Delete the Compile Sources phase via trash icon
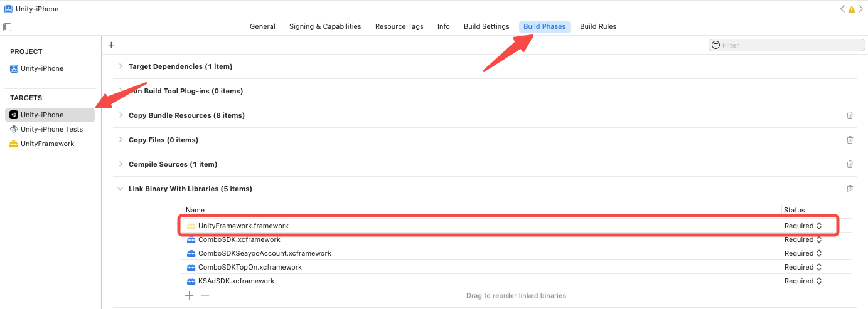 pos(850,164)
